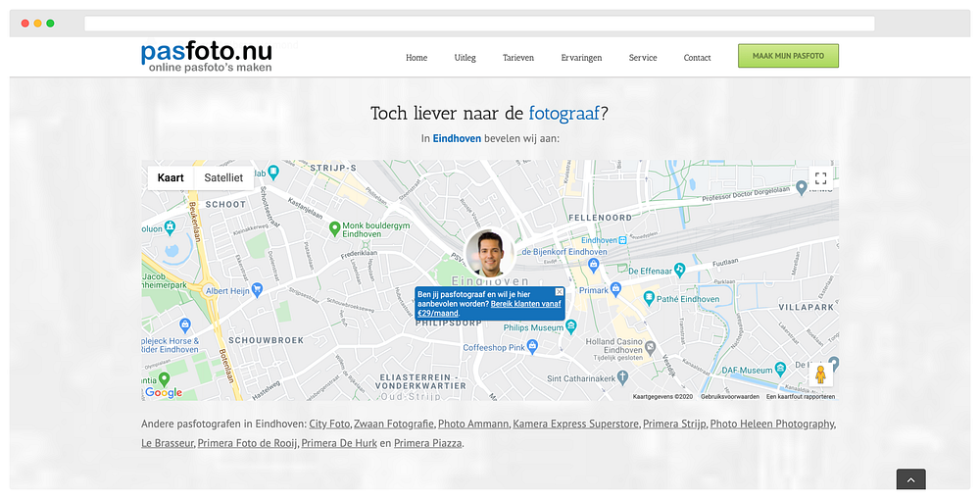The height and width of the screenshot is (499, 980).
Task: Click the Monk bouldergym Eindhoven marker
Action: coord(335,228)
